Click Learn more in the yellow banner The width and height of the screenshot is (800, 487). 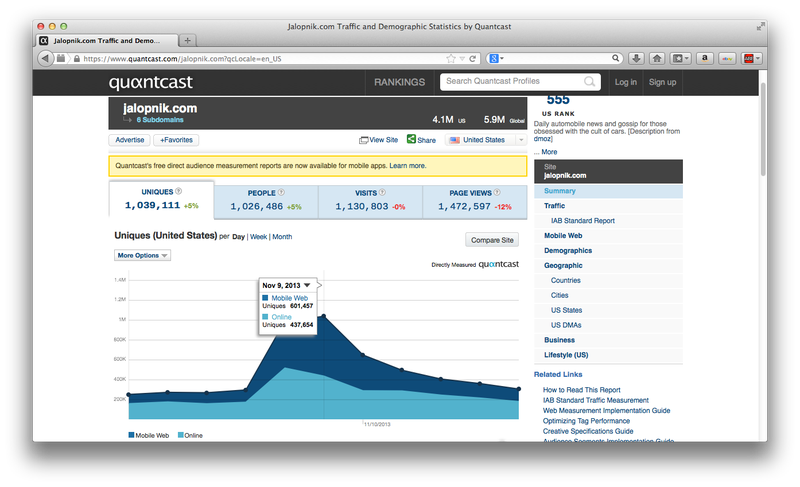click(408, 166)
